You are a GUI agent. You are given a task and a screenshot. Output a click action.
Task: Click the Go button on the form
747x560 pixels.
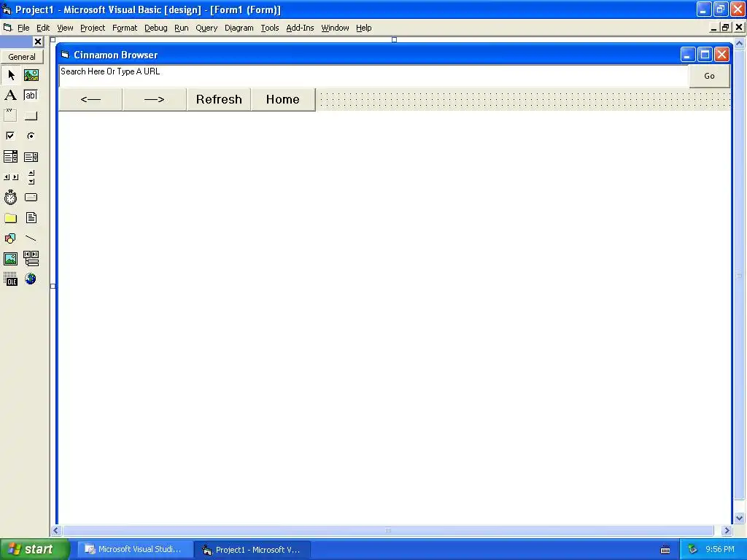tap(709, 76)
